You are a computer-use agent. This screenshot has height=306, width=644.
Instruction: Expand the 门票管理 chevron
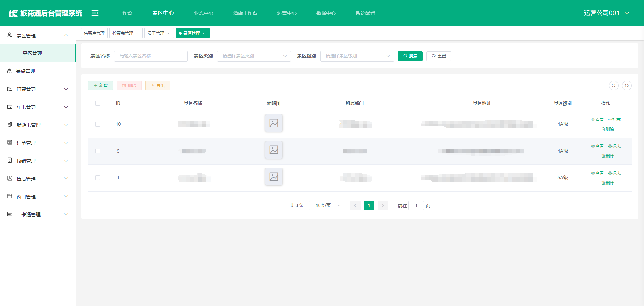pos(66,89)
